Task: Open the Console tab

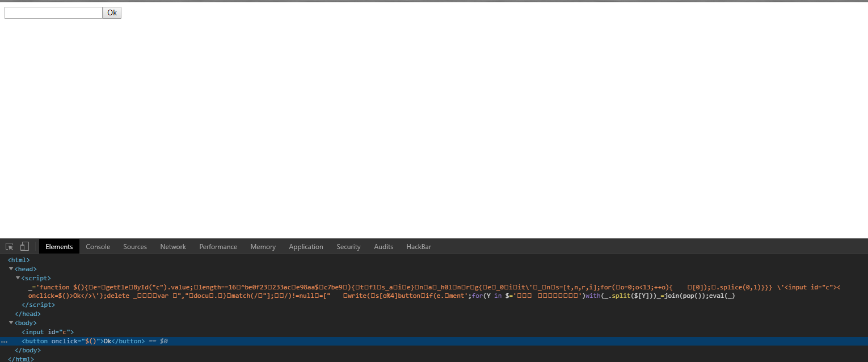Action: coord(98,246)
